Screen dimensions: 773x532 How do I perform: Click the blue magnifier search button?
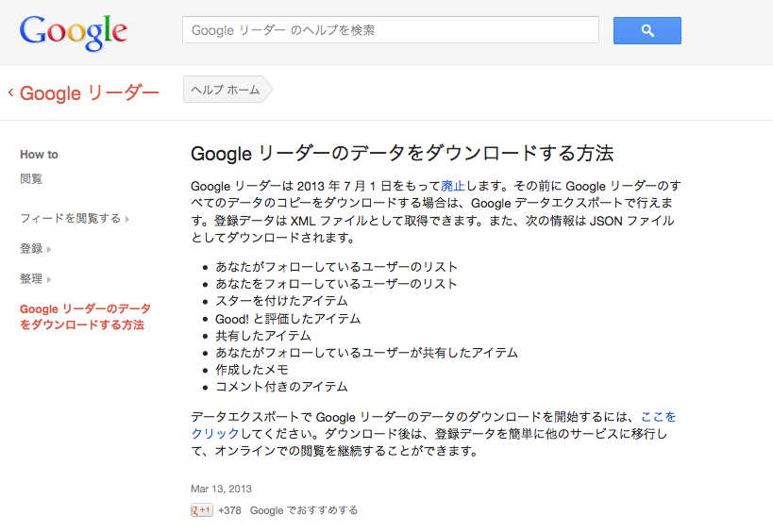647,30
